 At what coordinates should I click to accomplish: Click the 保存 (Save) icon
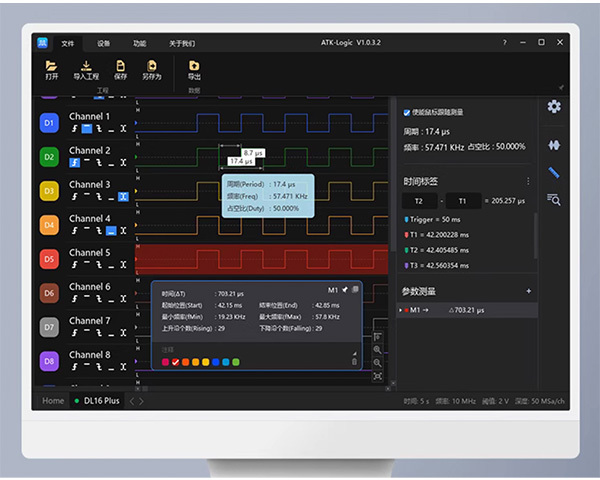coord(121,69)
